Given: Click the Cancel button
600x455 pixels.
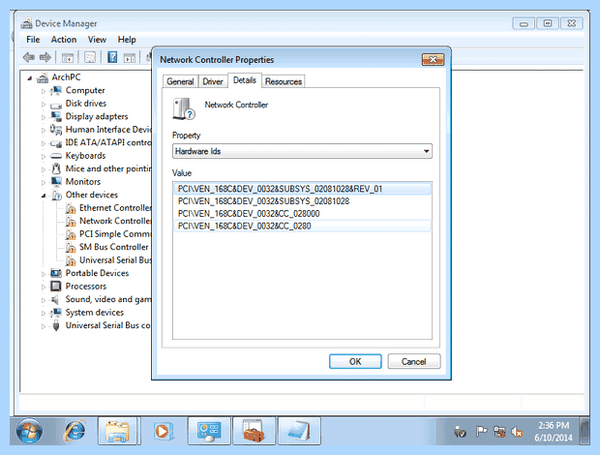Looking at the screenshot, I should 414,361.
